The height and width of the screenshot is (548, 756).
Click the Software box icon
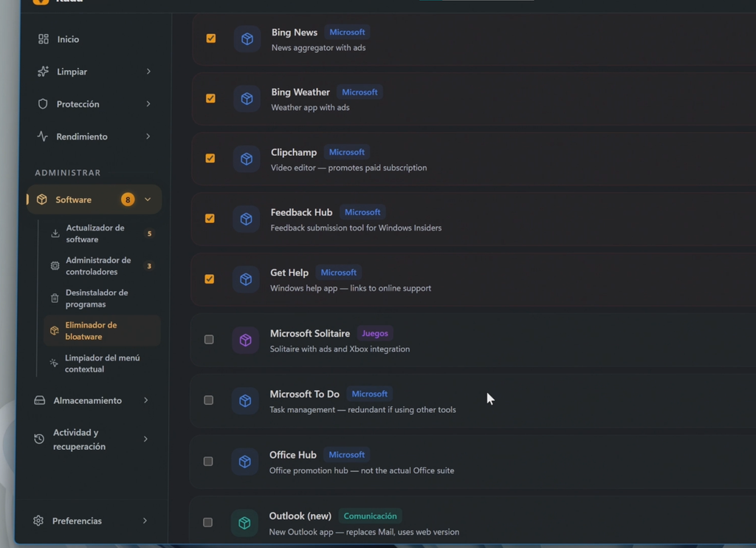(42, 199)
